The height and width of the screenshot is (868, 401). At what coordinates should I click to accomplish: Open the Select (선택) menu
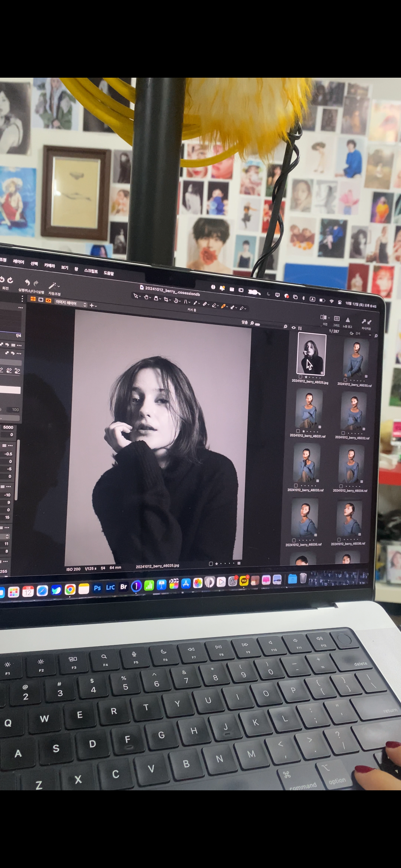point(34,263)
